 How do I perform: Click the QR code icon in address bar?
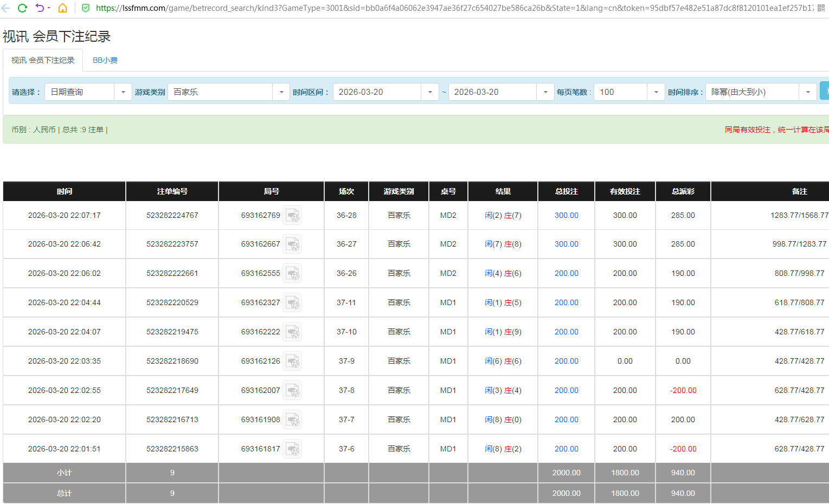tap(821, 8)
